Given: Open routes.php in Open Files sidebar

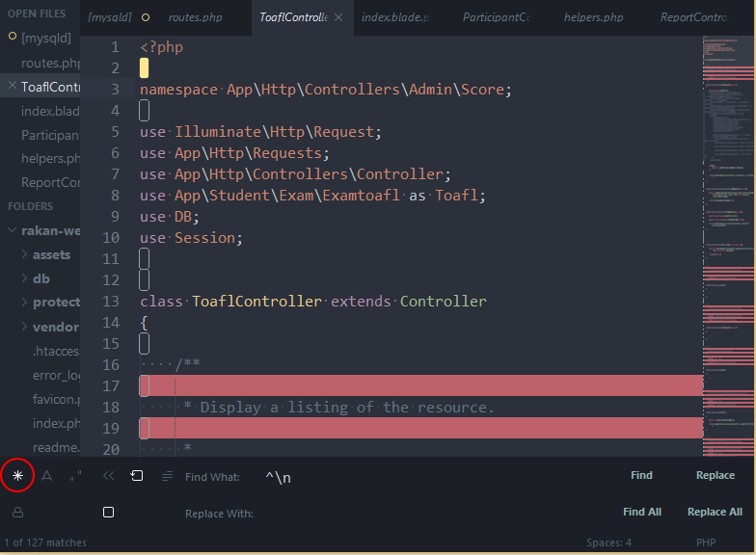Looking at the screenshot, I should click(x=50, y=64).
